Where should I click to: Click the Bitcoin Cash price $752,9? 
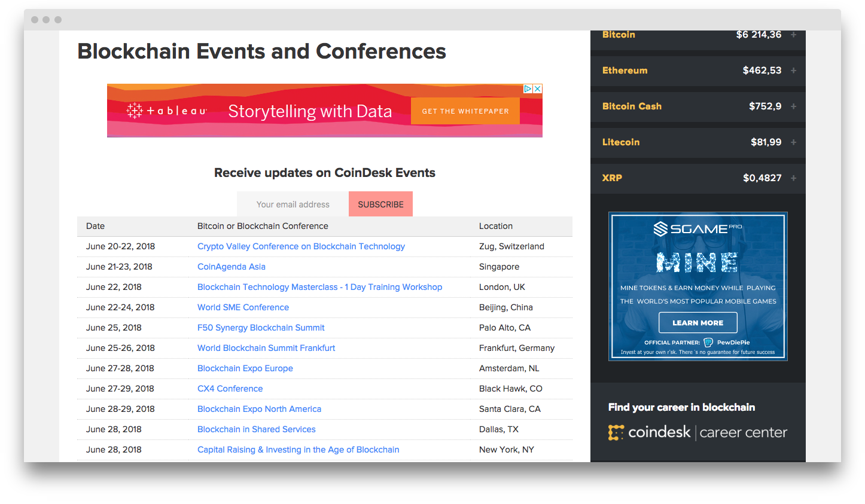(x=765, y=106)
